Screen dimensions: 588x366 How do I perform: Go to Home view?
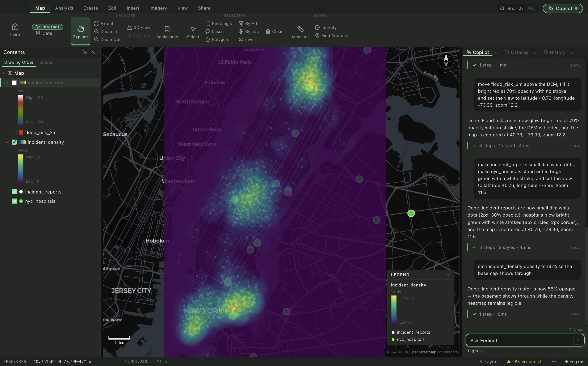(x=15, y=30)
